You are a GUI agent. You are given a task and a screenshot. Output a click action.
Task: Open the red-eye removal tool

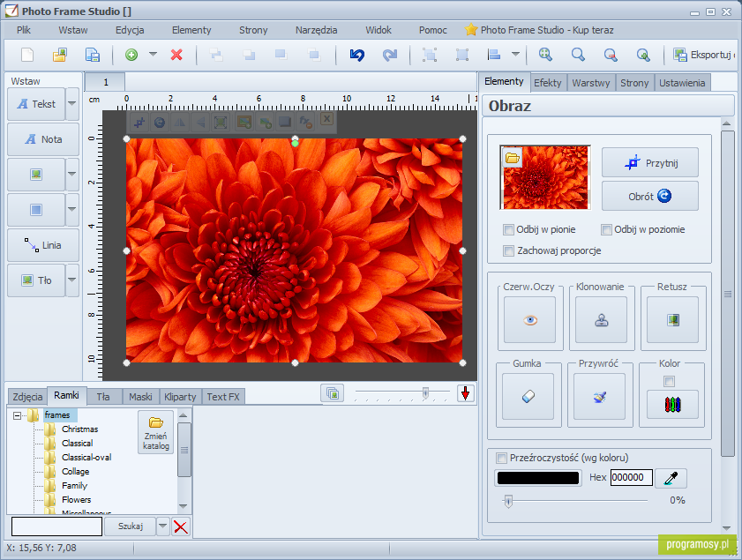coord(529,320)
